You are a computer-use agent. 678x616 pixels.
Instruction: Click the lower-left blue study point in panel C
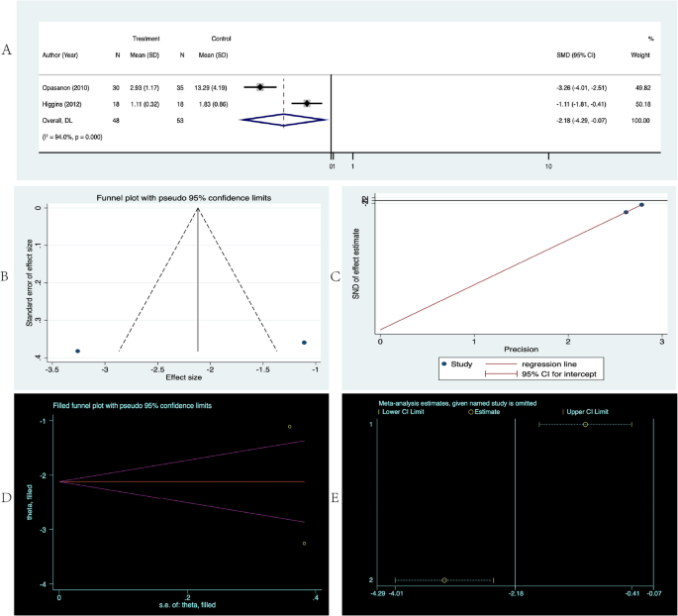pyautogui.click(x=626, y=212)
